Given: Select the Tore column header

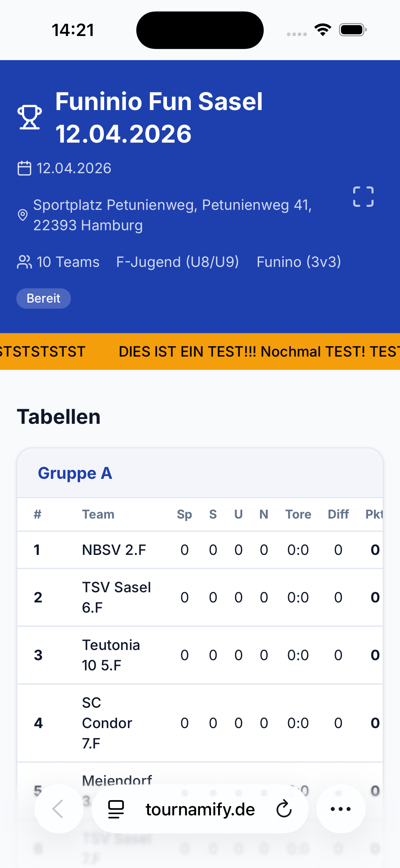Looking at the screenshot, I should click(x=298, y=514).
